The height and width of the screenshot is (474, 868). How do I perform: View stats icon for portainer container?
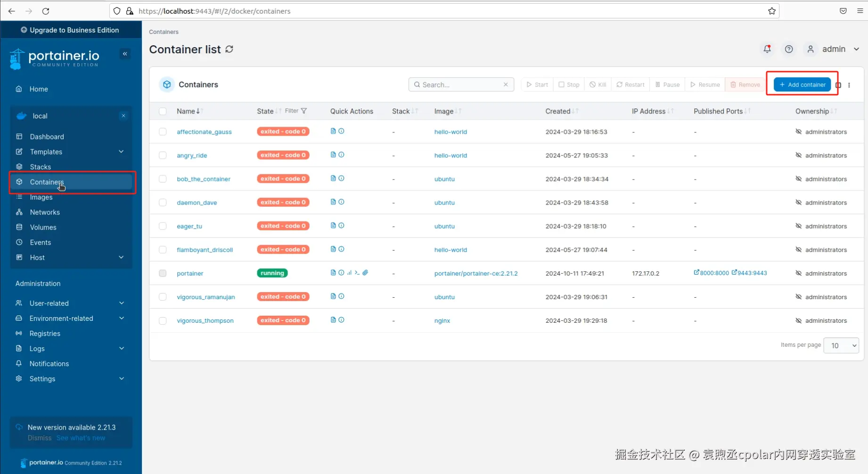click(349, 273)
